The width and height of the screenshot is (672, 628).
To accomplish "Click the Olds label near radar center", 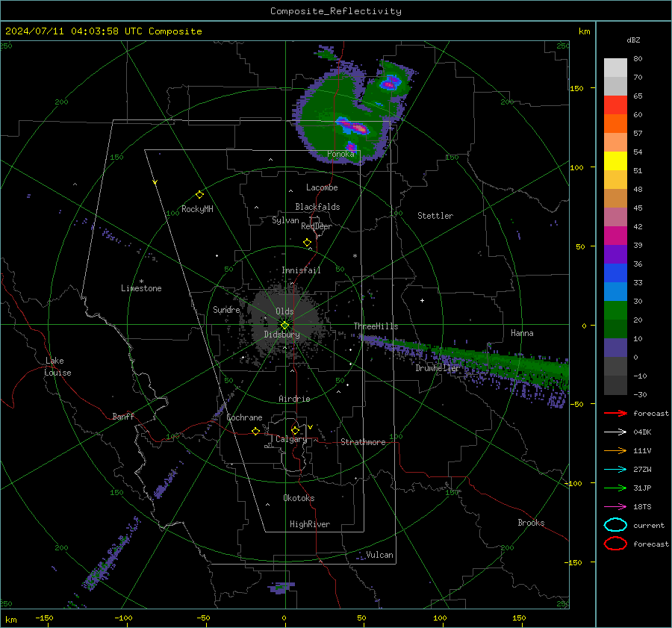I will point(284,311).
